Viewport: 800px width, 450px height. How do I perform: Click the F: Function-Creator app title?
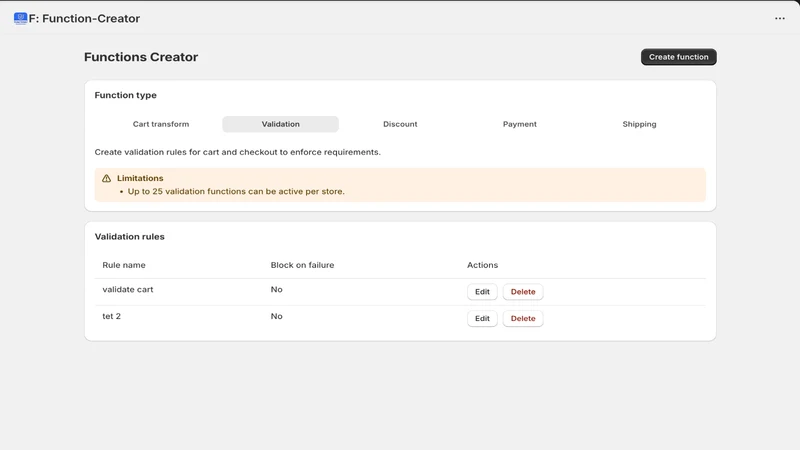(x=84, y=18)
